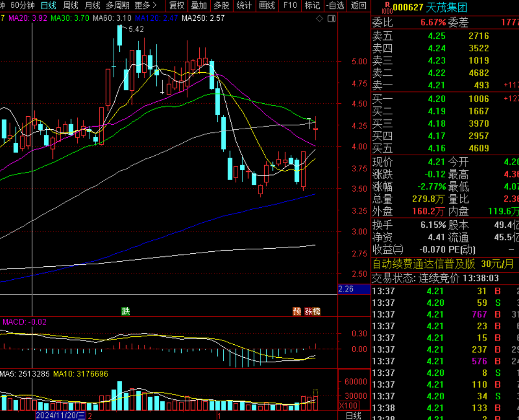Click the volume MA10: 3176696 label
The height and width of the screenshot is (420, 519).
click(81, 374)
